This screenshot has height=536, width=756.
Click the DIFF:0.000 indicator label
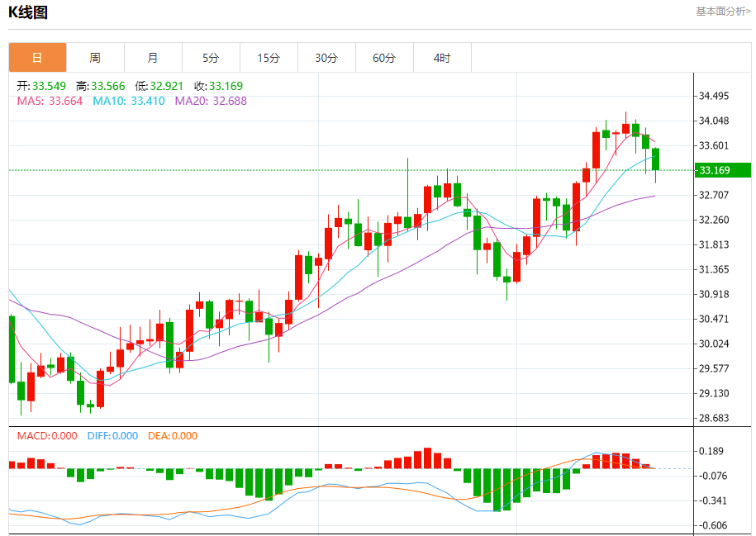112,436
